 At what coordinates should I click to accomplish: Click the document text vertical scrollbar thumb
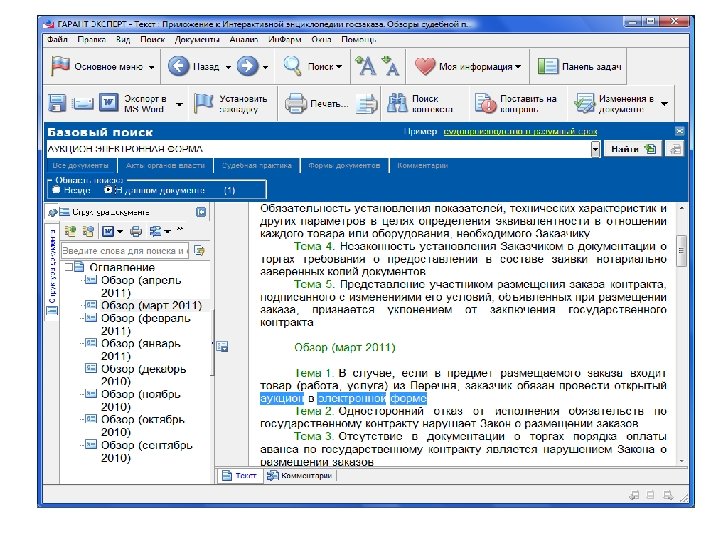click(x=681, y=251)
